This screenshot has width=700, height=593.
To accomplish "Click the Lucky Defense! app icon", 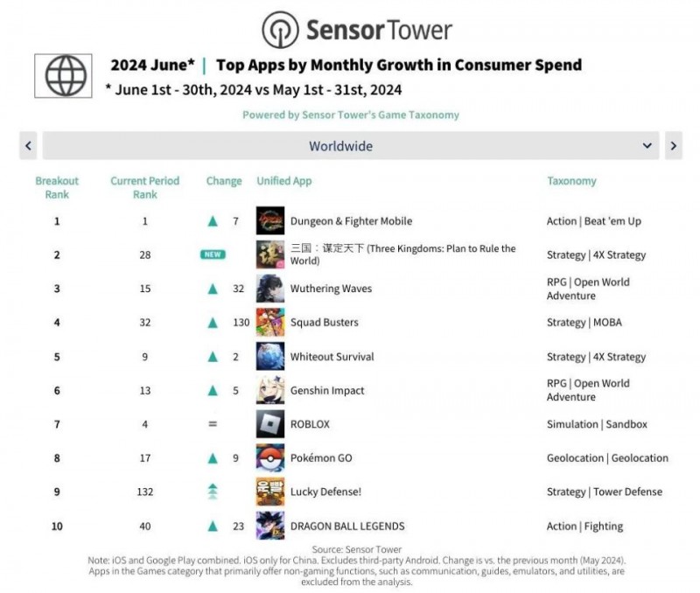I will click(x=269, y=492).
